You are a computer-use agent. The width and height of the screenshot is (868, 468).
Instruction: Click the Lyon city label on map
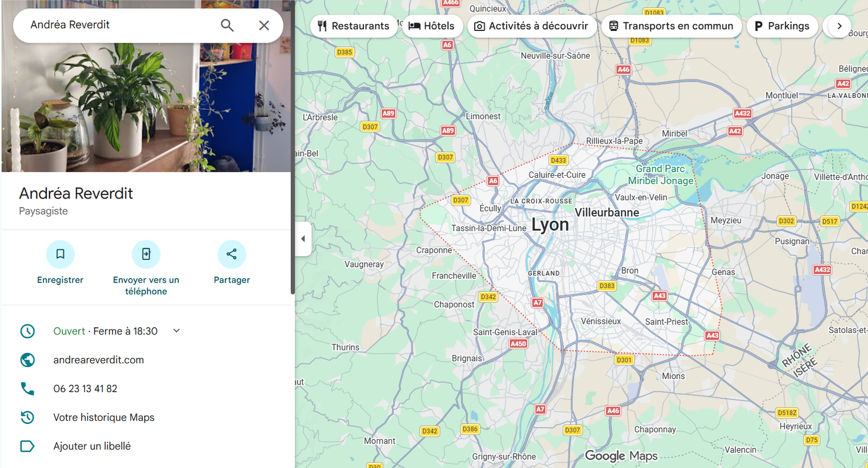click(550, 225)
